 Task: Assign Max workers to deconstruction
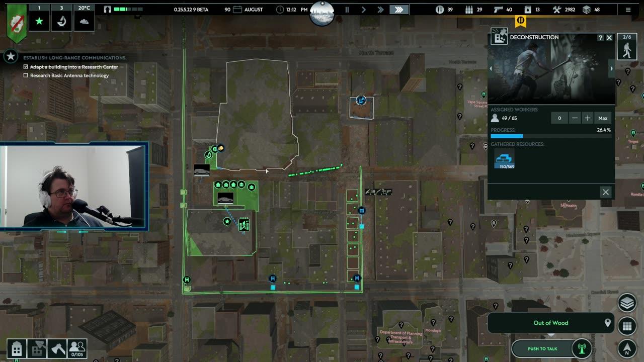tap(603, 118)
